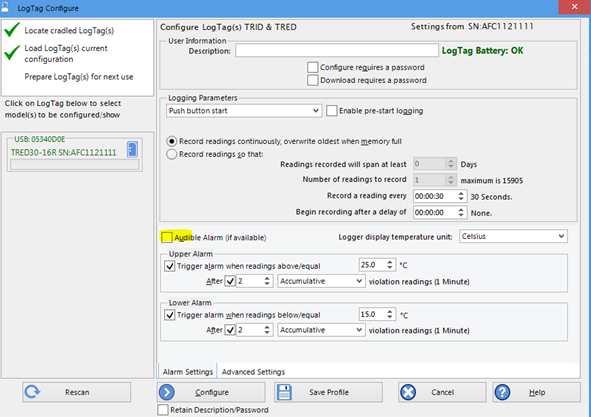The height and width of the screenshot is (417, 591).
Task: Open the Celsius temperature unit dropdown
Action: point(513,236)
